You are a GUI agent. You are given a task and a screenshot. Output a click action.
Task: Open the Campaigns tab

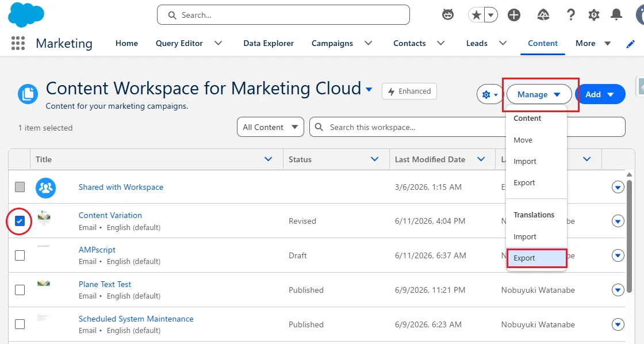point(332,43)
